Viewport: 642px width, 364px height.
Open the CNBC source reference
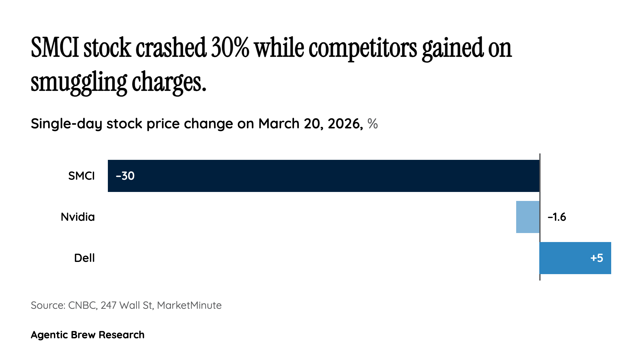tap(82, 305)
